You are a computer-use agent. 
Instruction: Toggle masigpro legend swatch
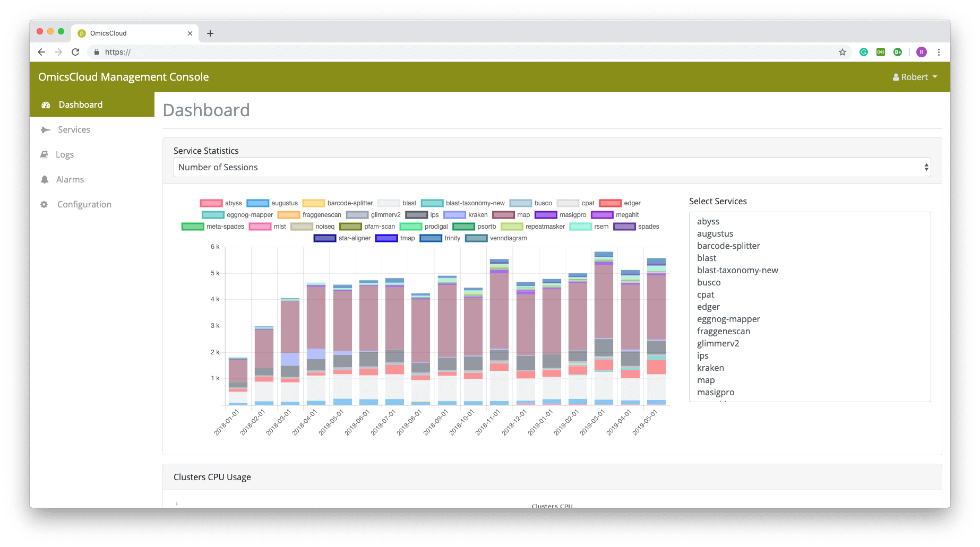(x=546, y=215)
